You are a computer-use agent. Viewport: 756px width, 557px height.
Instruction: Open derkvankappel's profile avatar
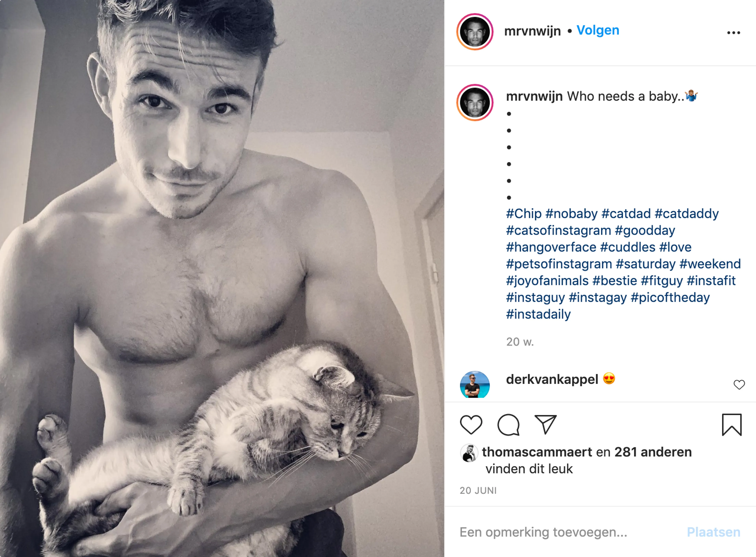pyautogui.click(x=474, y=385)
